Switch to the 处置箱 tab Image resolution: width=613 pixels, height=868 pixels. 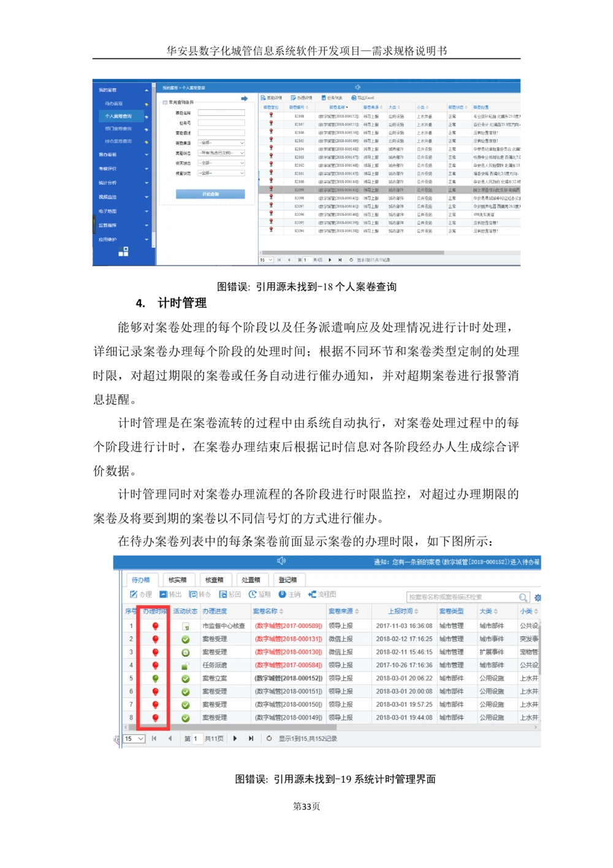[251, 578]
